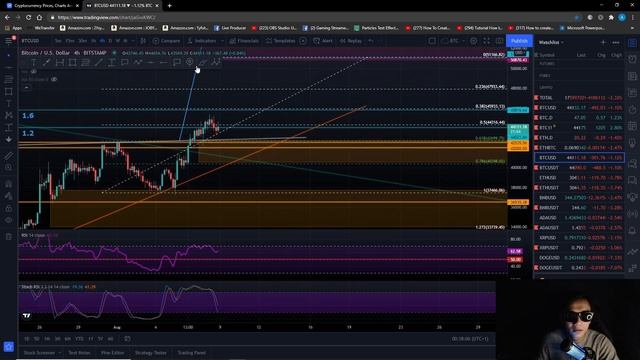The image size is (640, 360).
Task: Open the candlestick chart type selector
Action: click(x=143, y=41)
